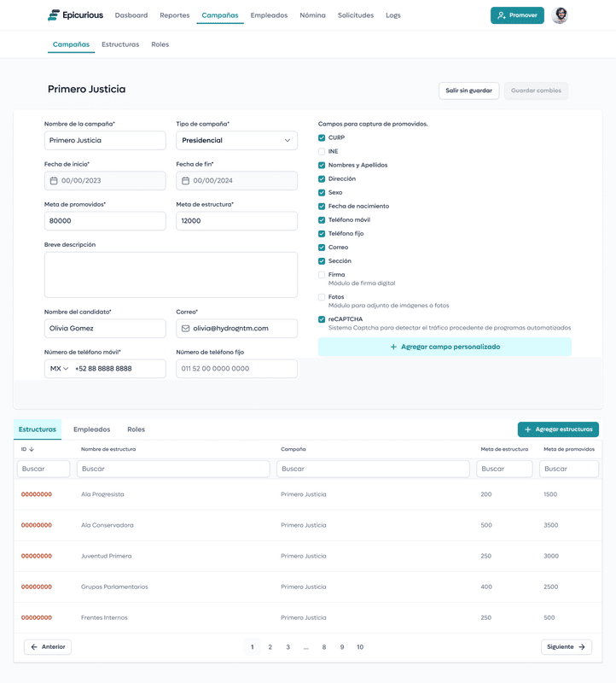Image resolution: width=616 pixels, height=683 pixels.
Task: Enable the INE checkbox
Action: pyautogui.click(x=322, y=152)
